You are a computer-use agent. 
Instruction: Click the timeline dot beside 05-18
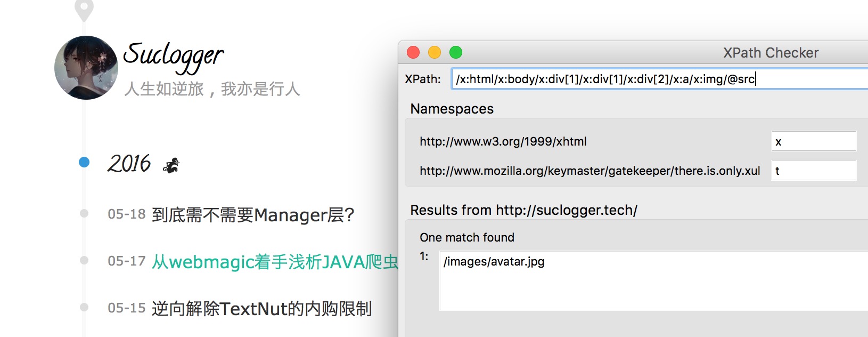84,213
